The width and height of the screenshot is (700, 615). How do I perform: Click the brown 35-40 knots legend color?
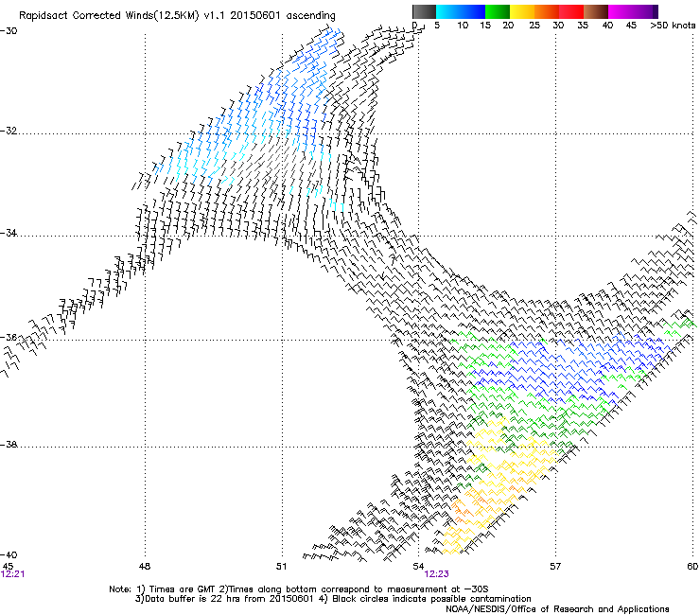[x=596, y=11]
